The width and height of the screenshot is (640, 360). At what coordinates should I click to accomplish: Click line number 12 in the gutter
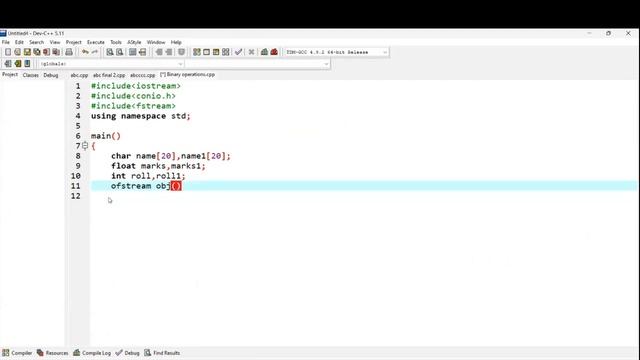[x=76, y=196]
